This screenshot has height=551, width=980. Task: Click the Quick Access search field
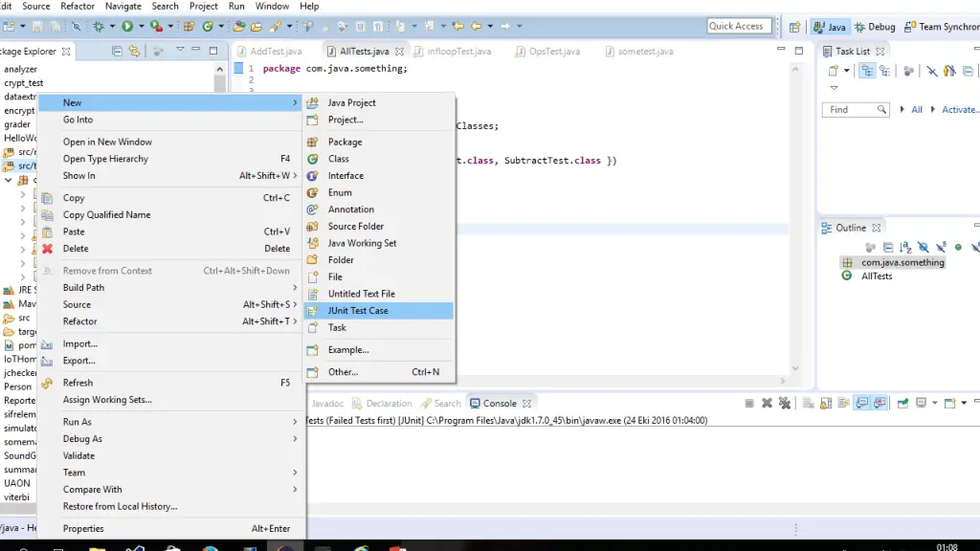click(739, 26)
